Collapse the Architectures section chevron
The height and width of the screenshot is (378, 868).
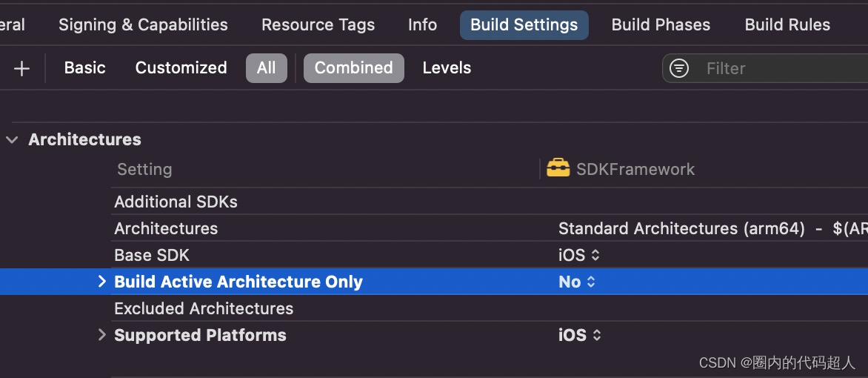point(12,139)
